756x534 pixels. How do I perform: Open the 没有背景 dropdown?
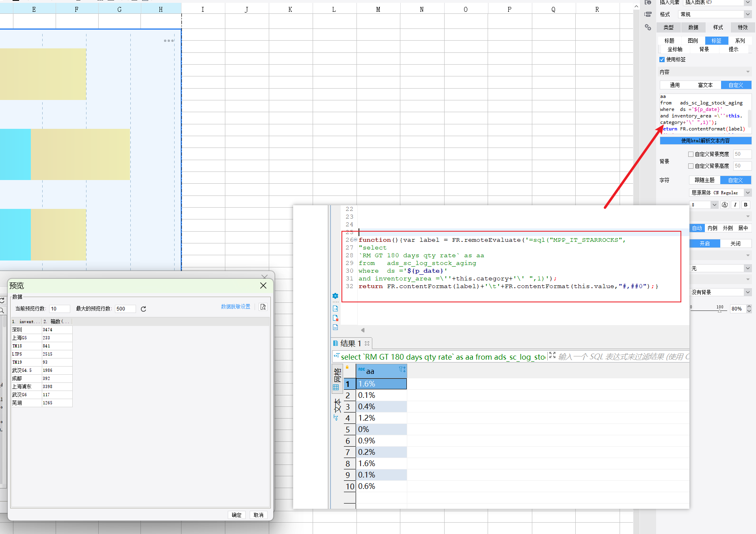[748, 292]
